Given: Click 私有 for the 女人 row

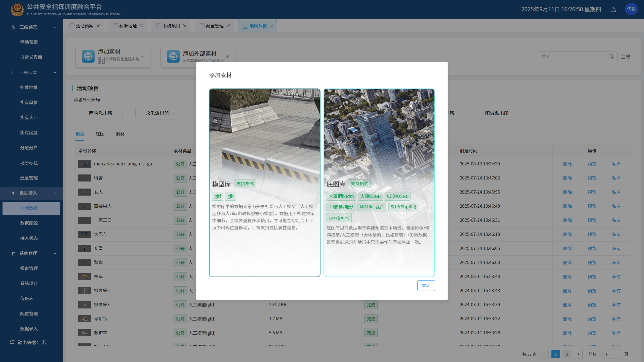Looking at the screenshot, I should pyautogui.click(x=616, y=192).
